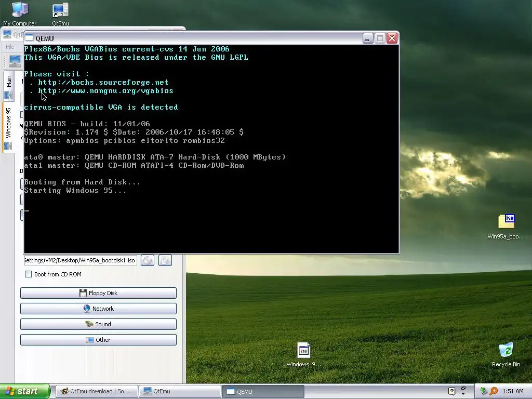The width and height of the screenshot is (532, 399).
Task: Click the taskbar clock showing 1:51 AM
Action: [513, 391]
